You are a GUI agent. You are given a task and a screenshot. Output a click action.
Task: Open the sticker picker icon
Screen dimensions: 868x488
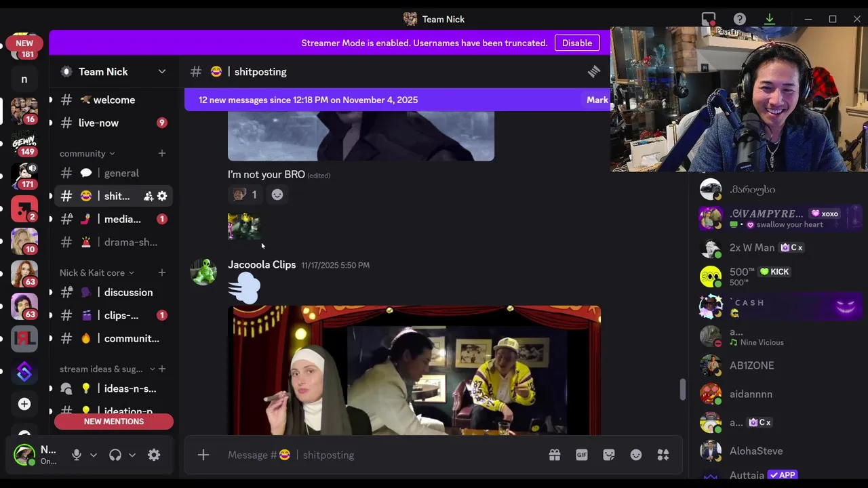(x=609, y=455)
